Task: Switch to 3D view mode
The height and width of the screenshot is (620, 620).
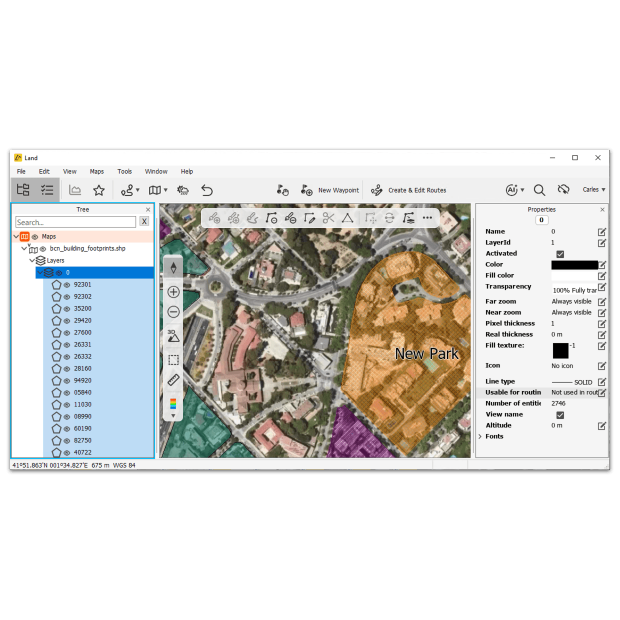Action: pyautogui.click(x=173, y=336)
